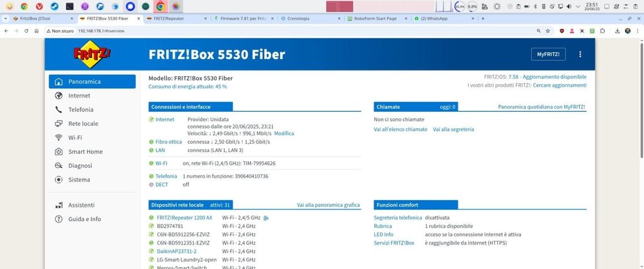Open the browser profile avatar
This screenshot has width=644, height=269.
pyautogui.click(x=628, y=31)
